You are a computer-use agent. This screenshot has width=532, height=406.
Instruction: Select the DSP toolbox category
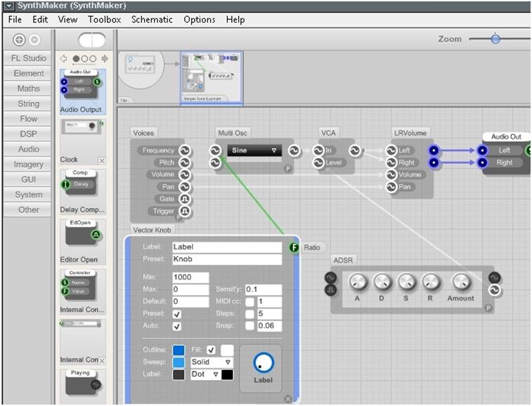coord(29,134)
